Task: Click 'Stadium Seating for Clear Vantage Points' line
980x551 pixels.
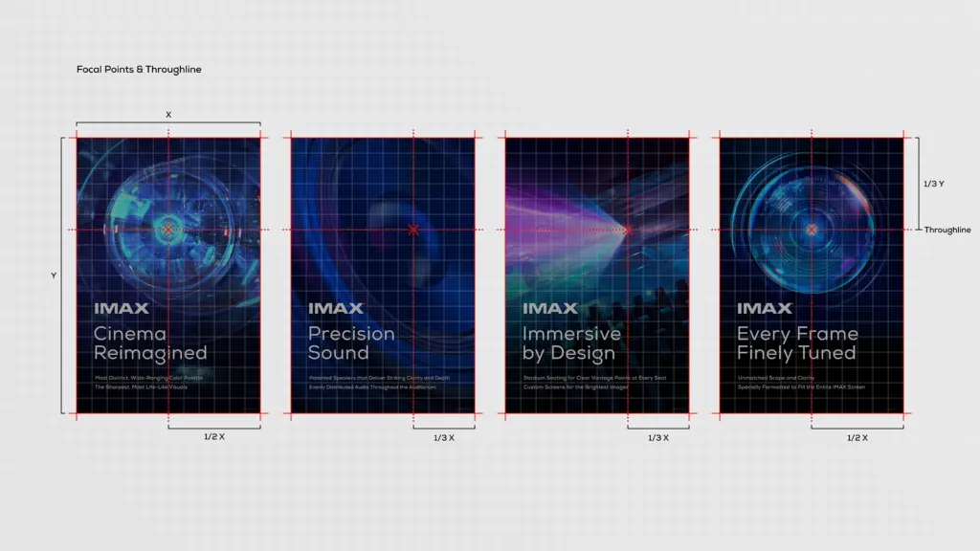Action: [595, 378]
